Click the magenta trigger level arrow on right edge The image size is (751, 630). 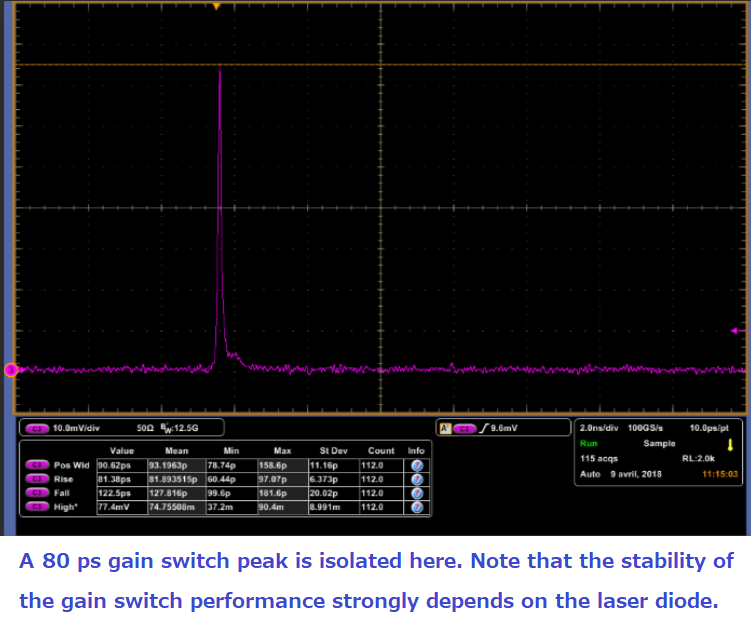(x=739, y=330)
